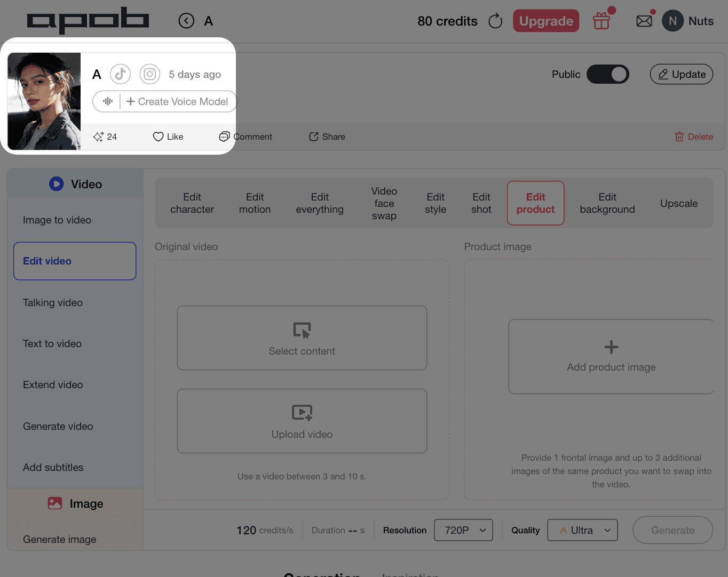Viewport: 728px width, 577px height.
Task: Click the Comment bubble icon
Action: tap(224, 137)
